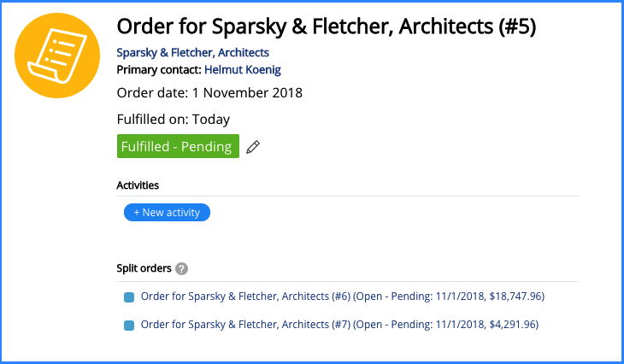Screen dimensions: 624x364
Task: Click the order title heading (#5)
Action: coord(327,26)
